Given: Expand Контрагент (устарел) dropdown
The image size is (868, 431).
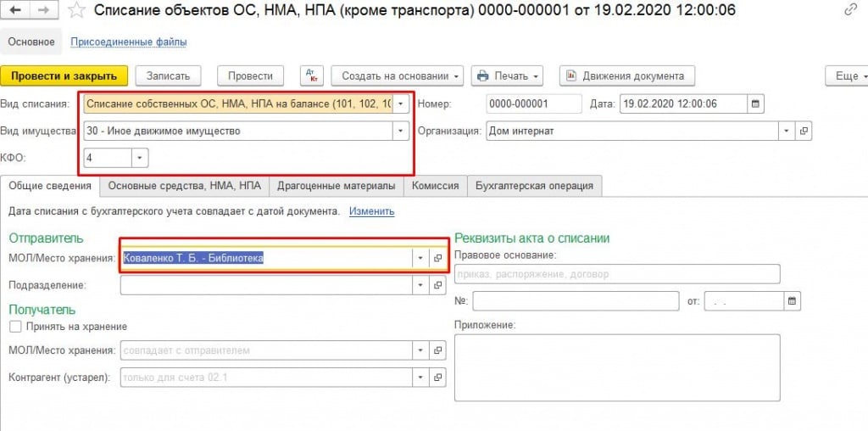Looking at the screenshot, I should 420,378.
